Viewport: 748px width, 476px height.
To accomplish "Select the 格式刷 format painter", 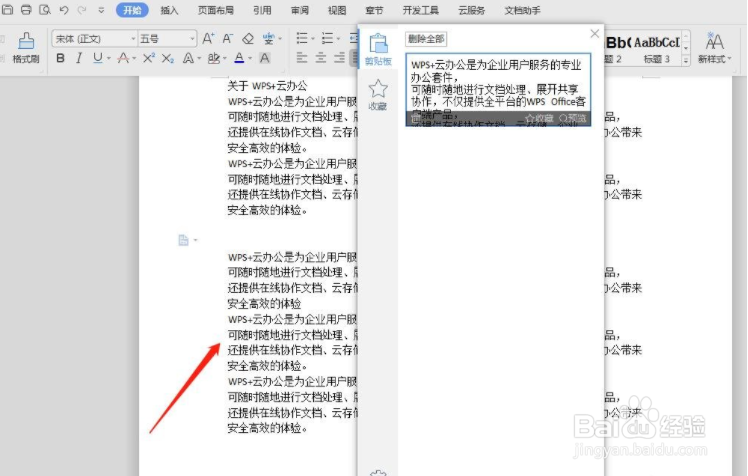I will tap(26, 48).
